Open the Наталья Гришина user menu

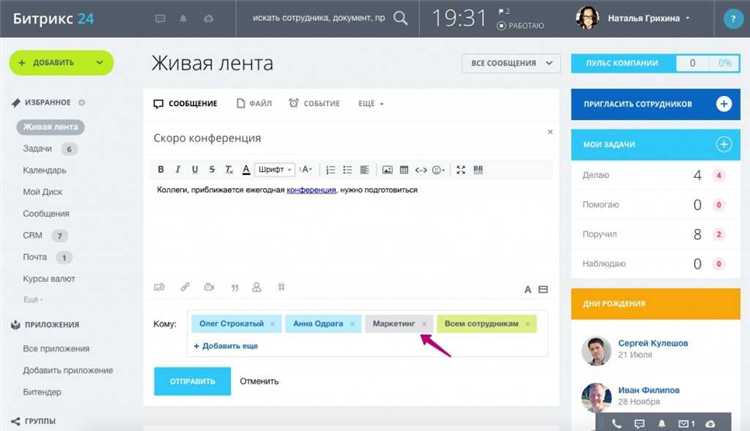(634, 18)
